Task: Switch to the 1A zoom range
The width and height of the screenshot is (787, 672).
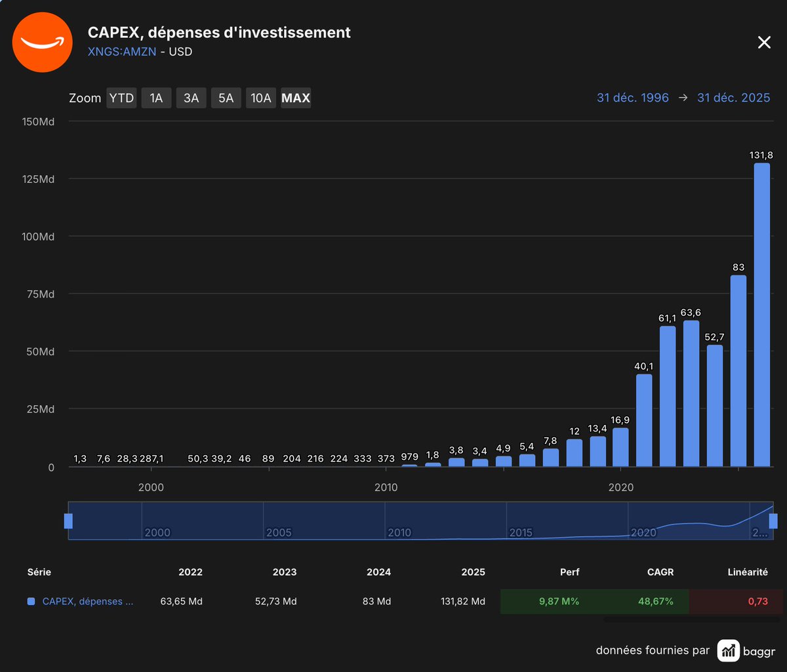Action: click(x=156, y=98)
